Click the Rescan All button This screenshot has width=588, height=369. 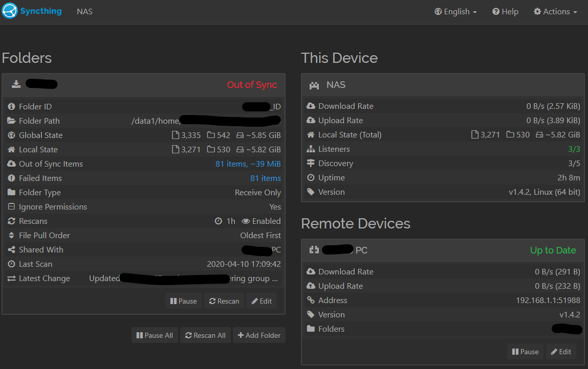tap(206, 335)
